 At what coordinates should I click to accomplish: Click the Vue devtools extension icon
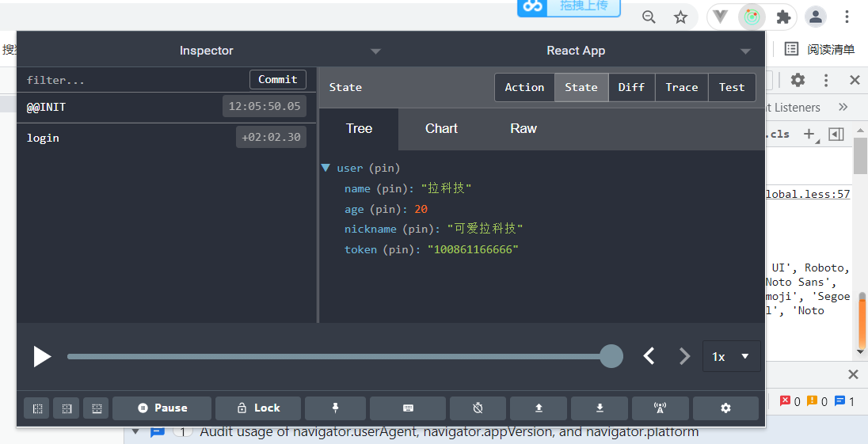[x=720, y=17]
